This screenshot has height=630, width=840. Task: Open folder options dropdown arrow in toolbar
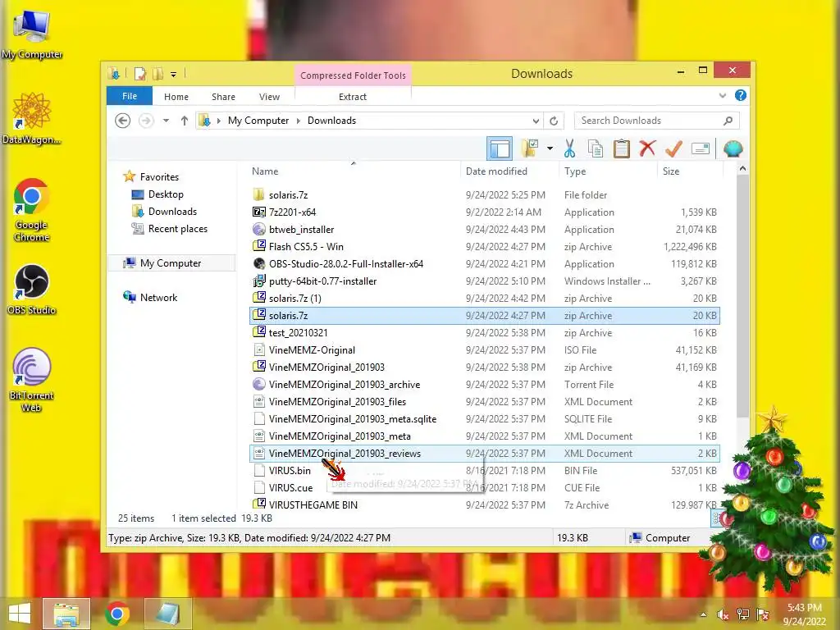coord(550,149)
